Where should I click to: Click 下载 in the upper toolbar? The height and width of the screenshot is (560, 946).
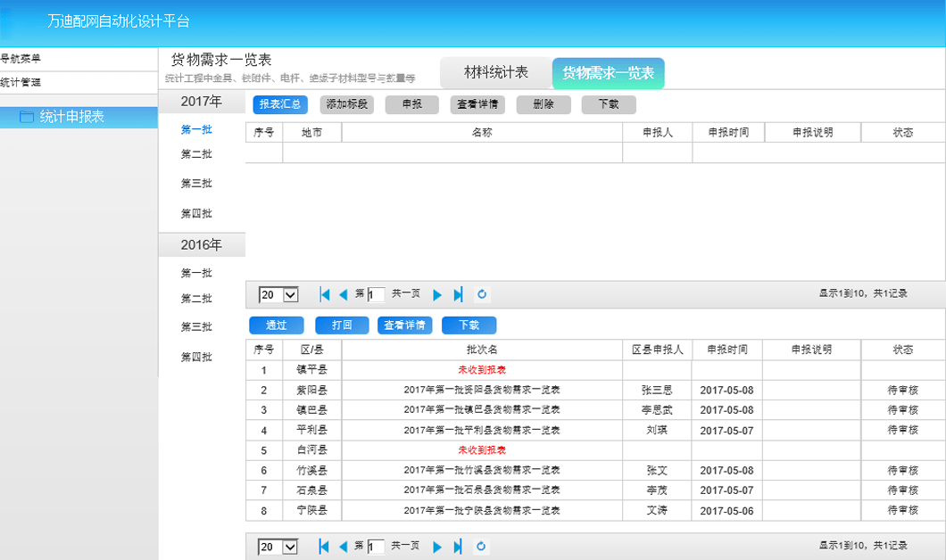[609, 104]
